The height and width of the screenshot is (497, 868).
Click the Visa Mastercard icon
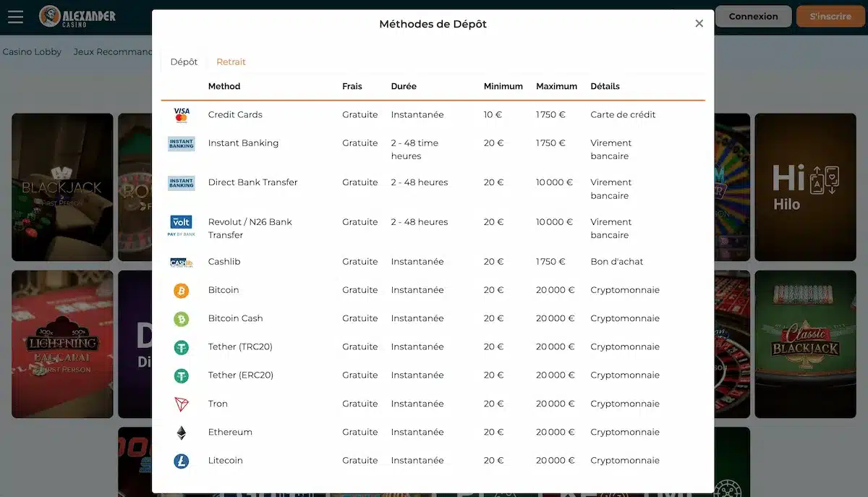pos(182,115)
